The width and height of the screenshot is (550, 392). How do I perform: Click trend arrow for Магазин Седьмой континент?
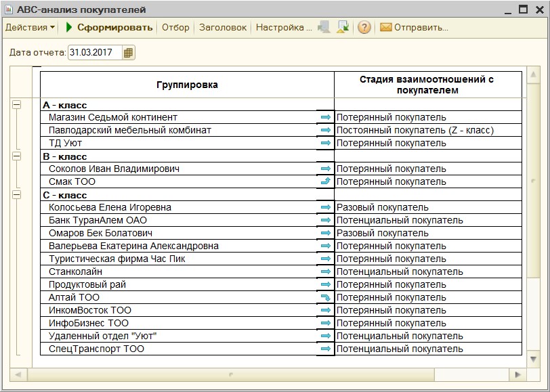tap(326, 118)
